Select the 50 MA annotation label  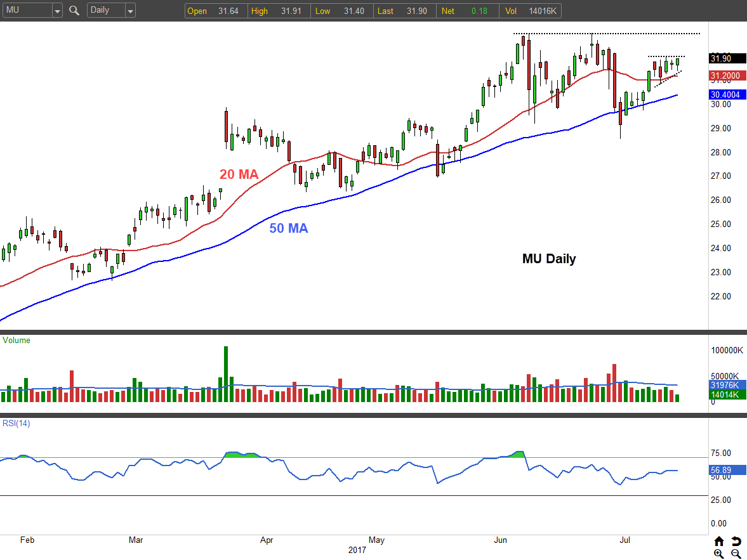289,228
